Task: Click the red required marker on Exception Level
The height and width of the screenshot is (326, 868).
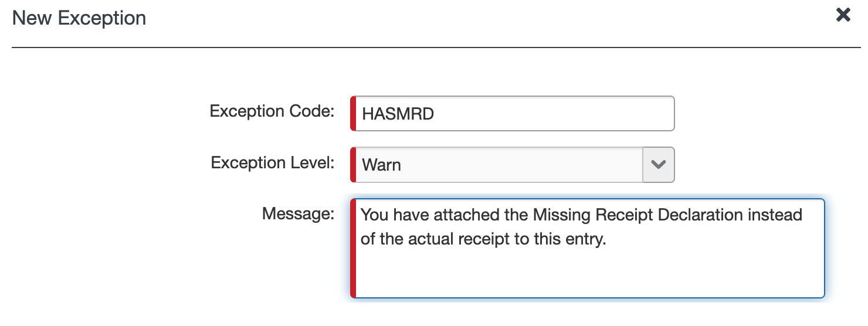Action: [353, 165]
